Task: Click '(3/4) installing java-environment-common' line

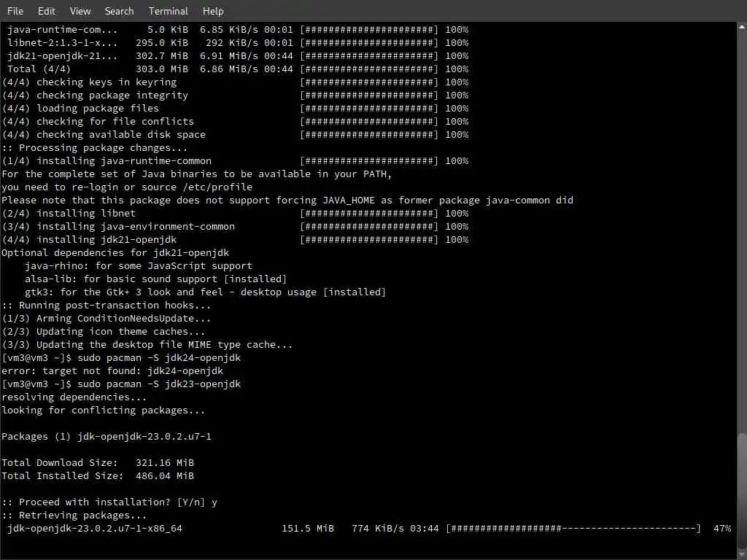Action: click(236, 227)
